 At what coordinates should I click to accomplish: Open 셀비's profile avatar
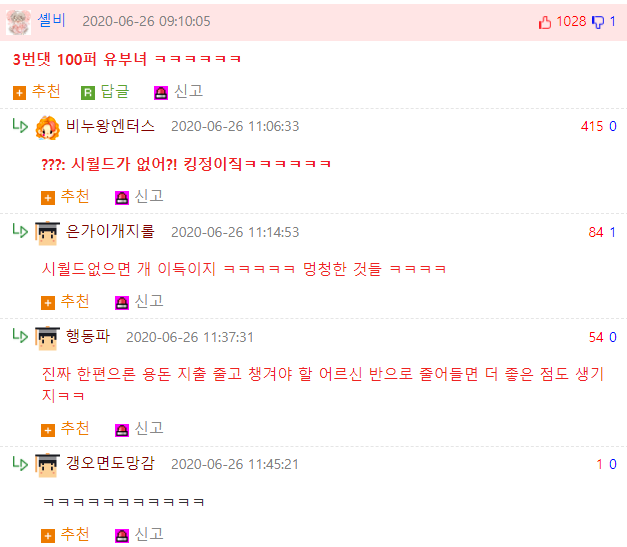18,22
